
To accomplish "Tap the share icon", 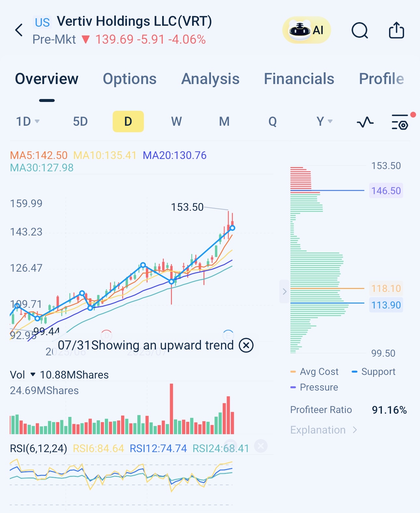I will (396, 30).
